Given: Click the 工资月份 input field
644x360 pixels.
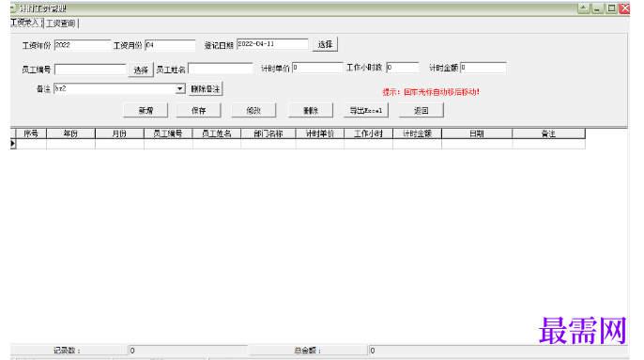Looking at the screenshot, I should coord(170,45).
